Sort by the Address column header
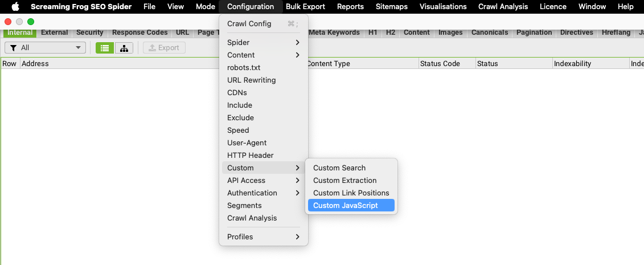Image resolution: width=644 pixels, height=265 pixels. [119, 64]
